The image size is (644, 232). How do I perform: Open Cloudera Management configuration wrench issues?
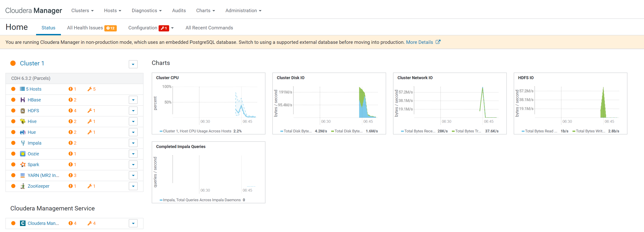pos(91,223)
